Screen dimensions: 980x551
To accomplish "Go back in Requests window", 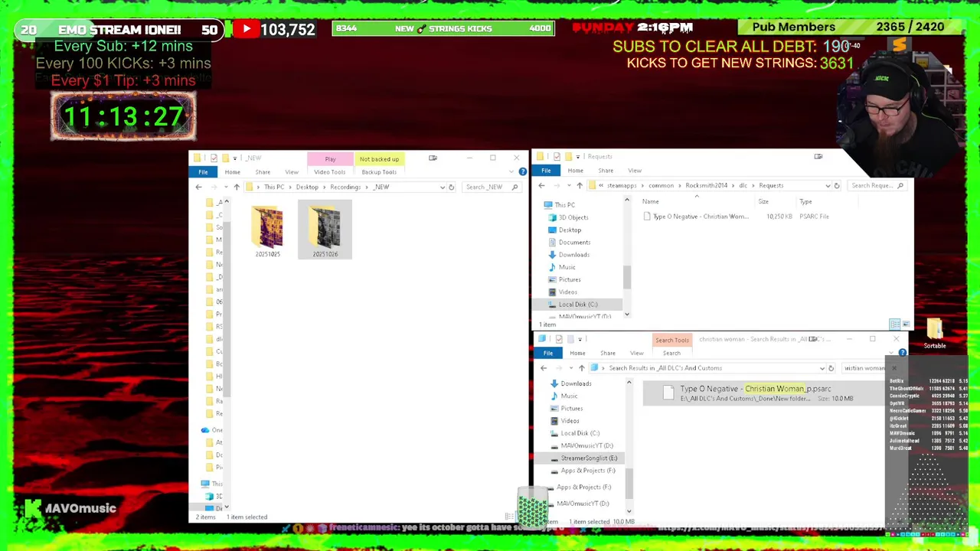I will pos(541,185).
